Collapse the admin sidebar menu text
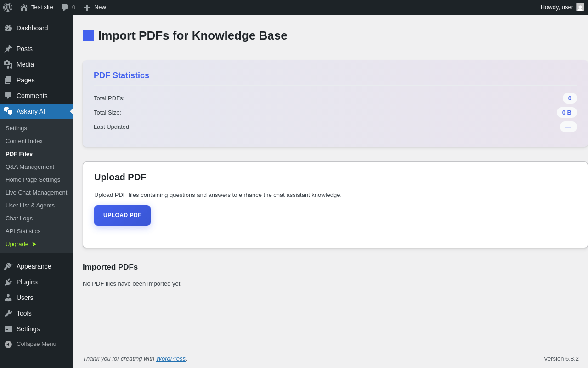 click(x=36, y=344)
